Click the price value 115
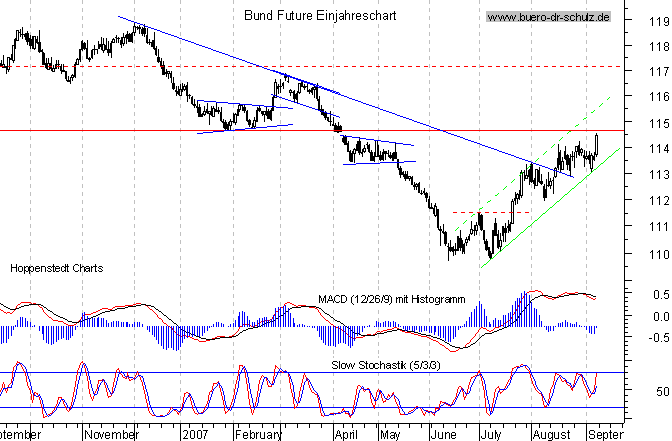The width and height of the screenshot is (672, 441). pos(660,123)
